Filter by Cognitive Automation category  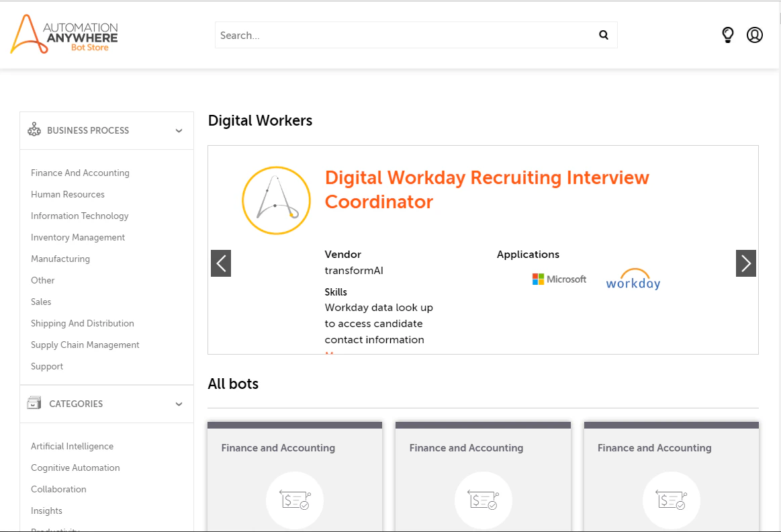(75, 468)
